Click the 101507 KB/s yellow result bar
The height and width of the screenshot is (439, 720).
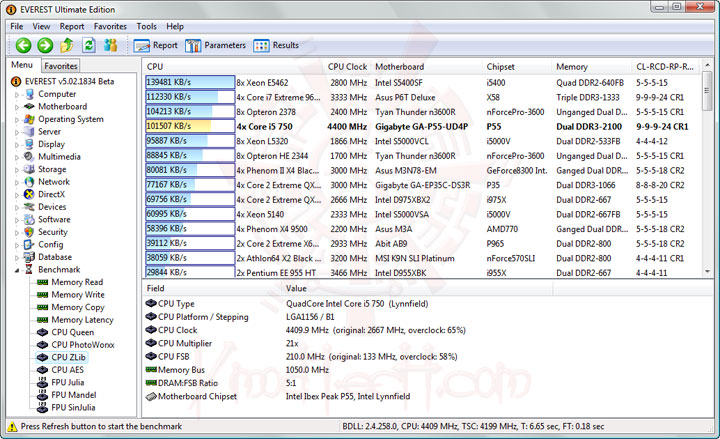pos(190,126)
